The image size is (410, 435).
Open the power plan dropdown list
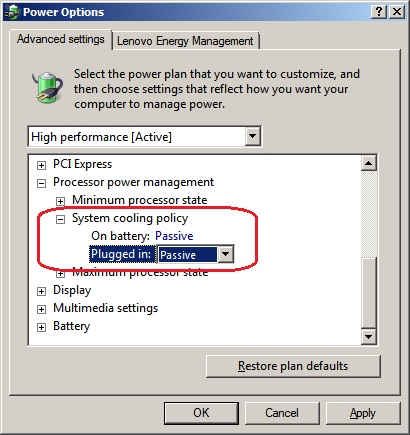click(x=253, y=136)
